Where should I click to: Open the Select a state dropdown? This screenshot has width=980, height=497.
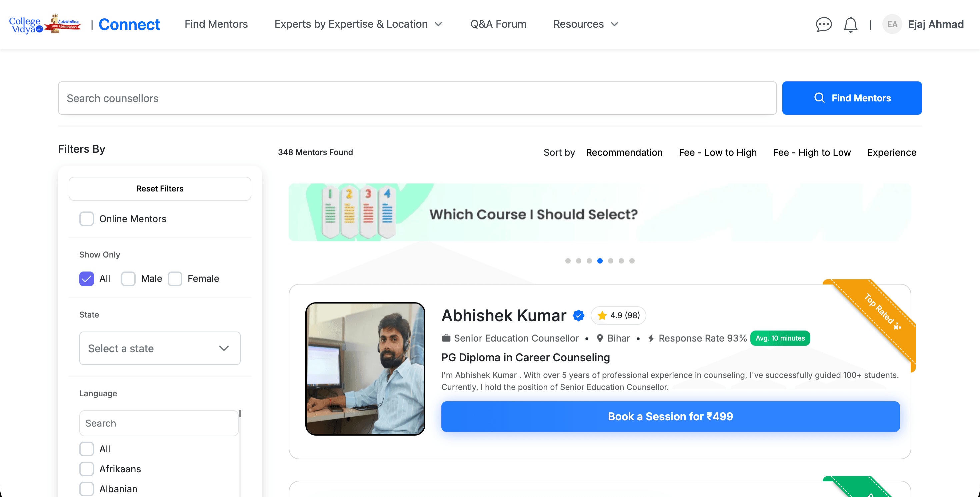point(160,348)
